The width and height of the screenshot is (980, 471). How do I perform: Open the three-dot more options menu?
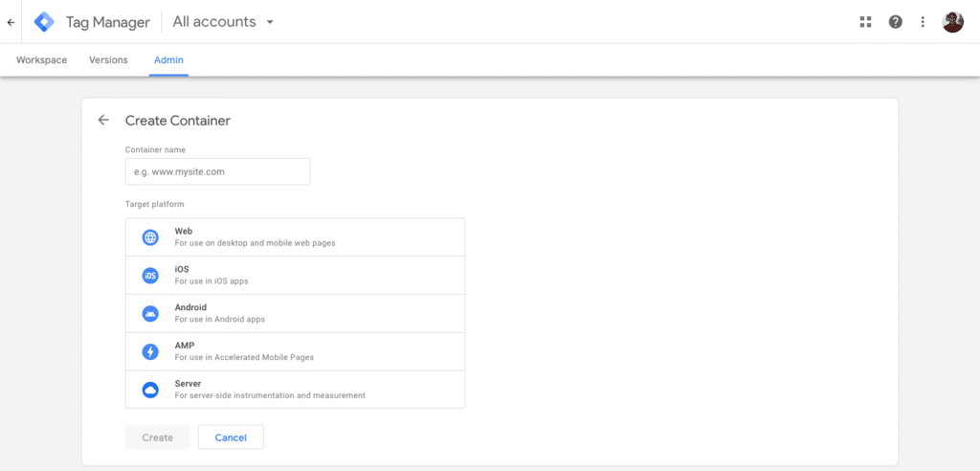[x=924, y=22]
